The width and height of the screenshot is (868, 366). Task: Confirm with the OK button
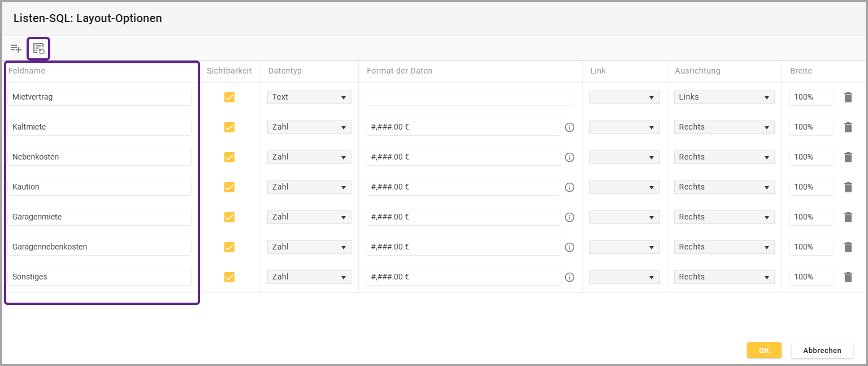pyautogui.click(x=764, y=351)
